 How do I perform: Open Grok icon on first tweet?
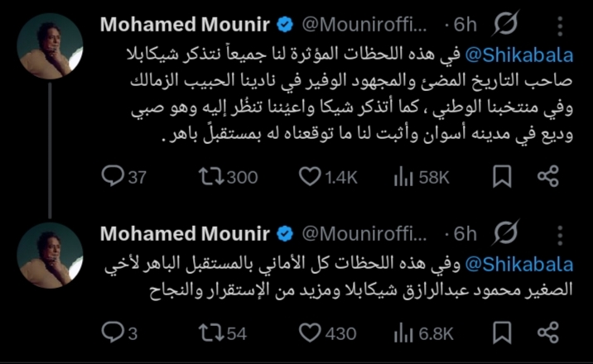click(505, 26)
